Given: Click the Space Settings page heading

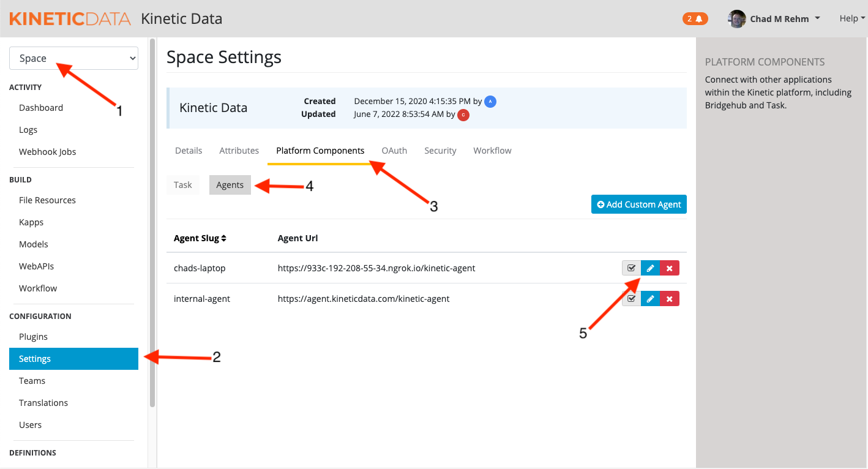Looking at the screenshot, I should [x=224, y=57].
